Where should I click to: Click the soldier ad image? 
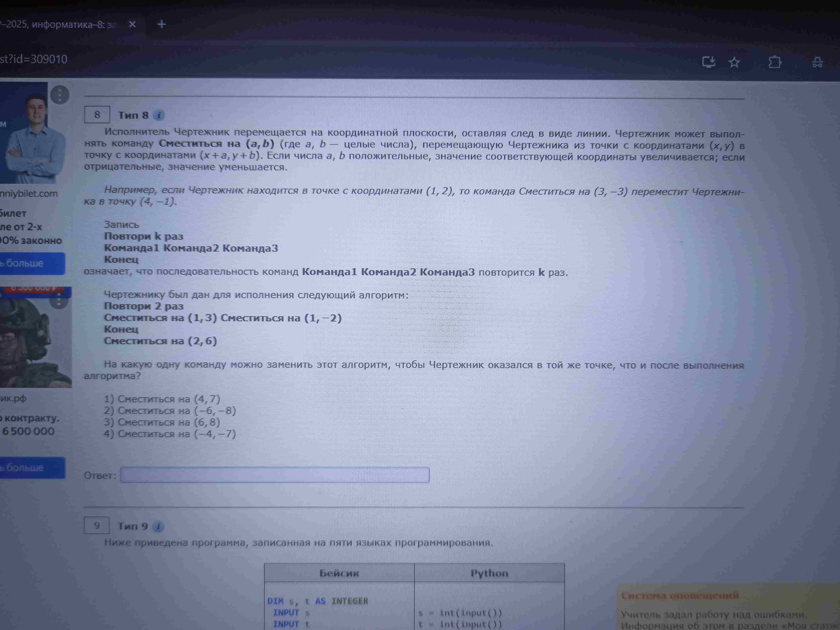(x=36, y=338)
